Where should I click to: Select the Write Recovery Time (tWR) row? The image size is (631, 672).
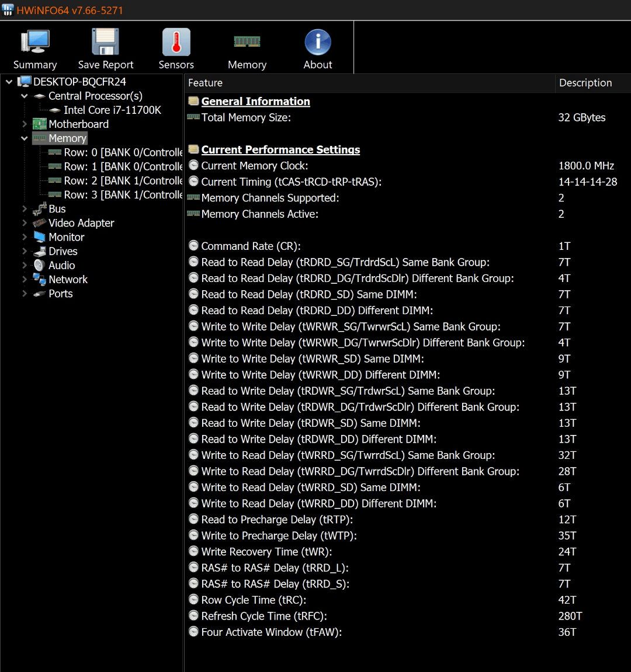point(407,552)
